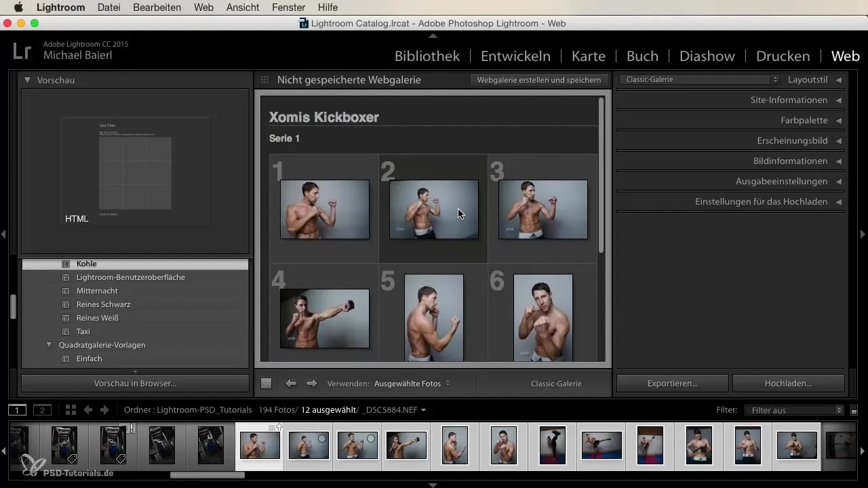Open the Buch module
Viewport: 868px width, 488px height.
coord(642,56)
